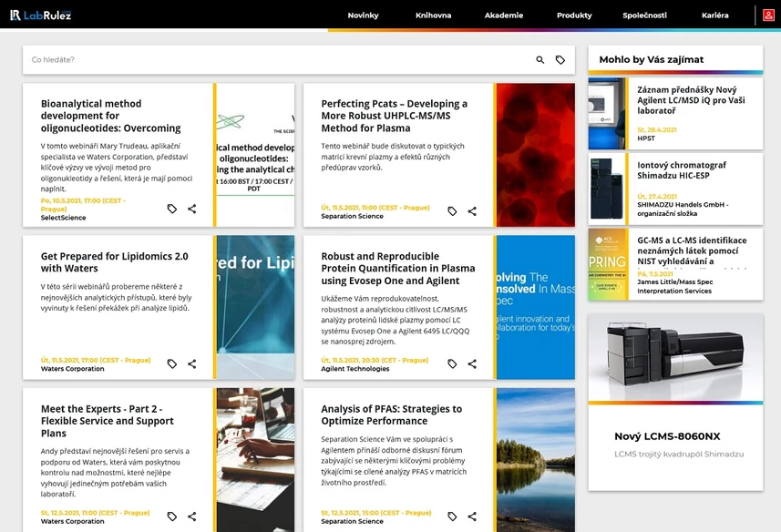Click 'Mohlo by Vás zajímat' heading
781x532 pixels.
pos(651,60)
